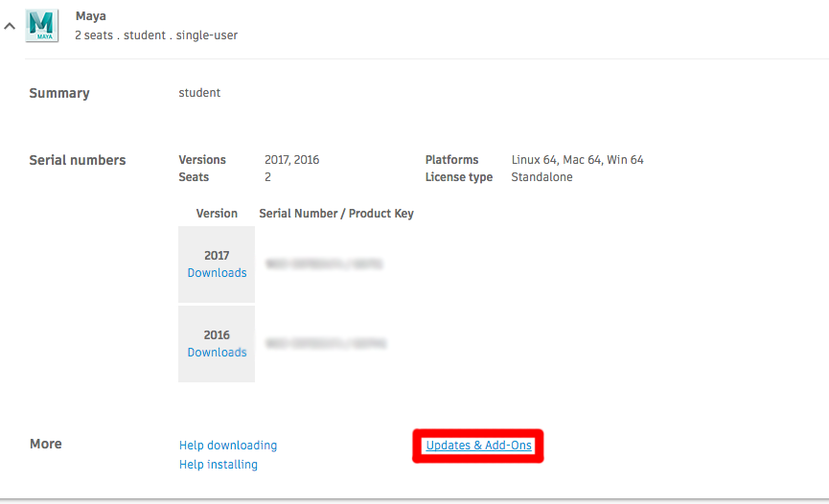Click the Serial numbers heading
The width and height of the screenshot is (829, 504).
pyautogui.click(x=78, y=160)
